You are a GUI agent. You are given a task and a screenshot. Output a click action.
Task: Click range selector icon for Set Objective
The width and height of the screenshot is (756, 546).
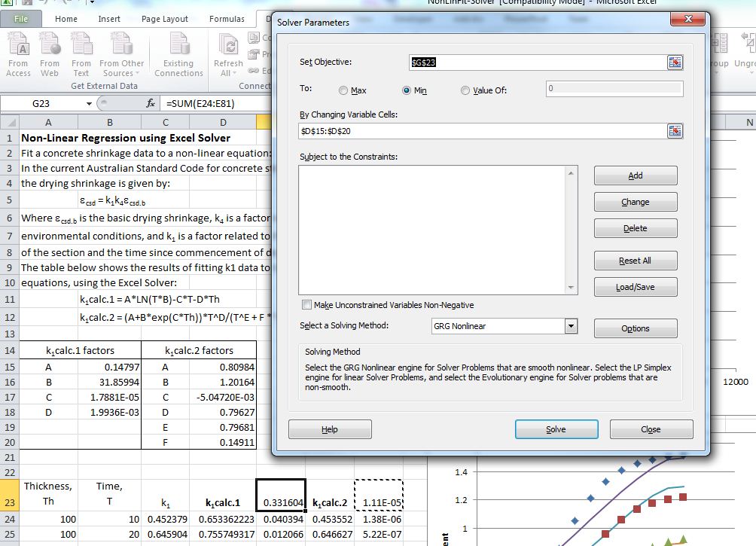coord(675,63)
